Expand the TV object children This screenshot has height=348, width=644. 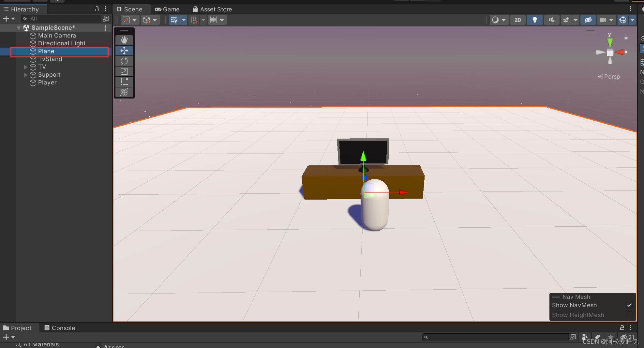coord(25,67)
